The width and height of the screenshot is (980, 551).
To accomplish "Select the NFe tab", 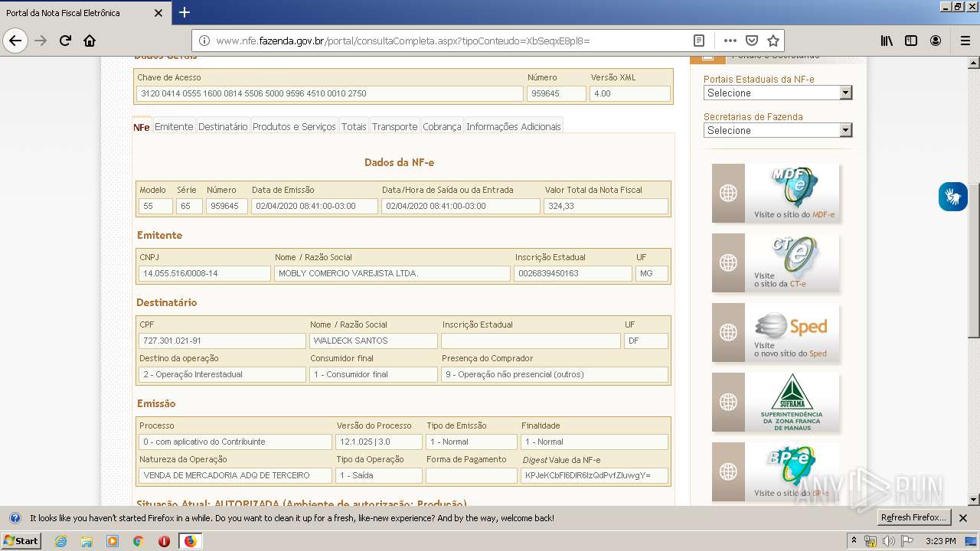I will click(x=142, y=126).
